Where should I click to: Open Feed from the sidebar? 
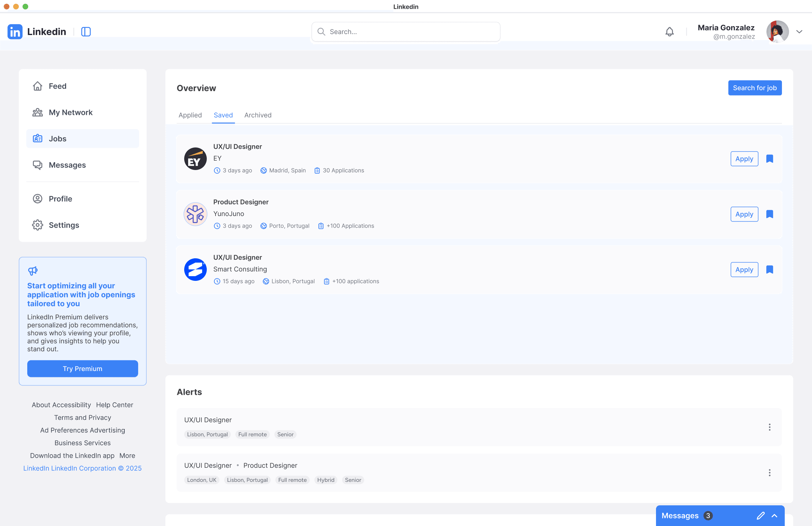click(57, 86)
